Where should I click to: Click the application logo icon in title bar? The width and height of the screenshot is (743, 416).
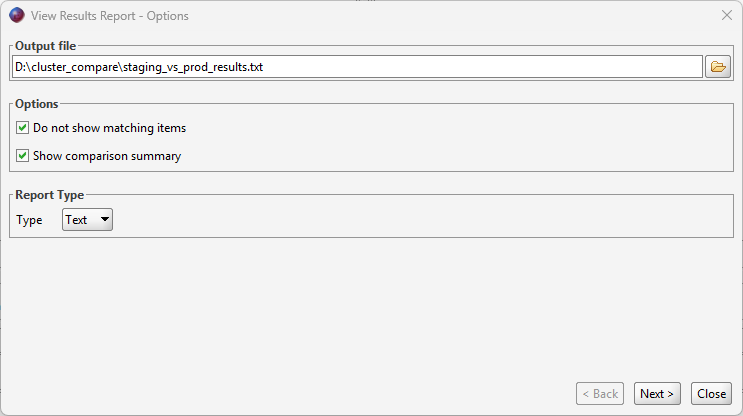[17, 16]
